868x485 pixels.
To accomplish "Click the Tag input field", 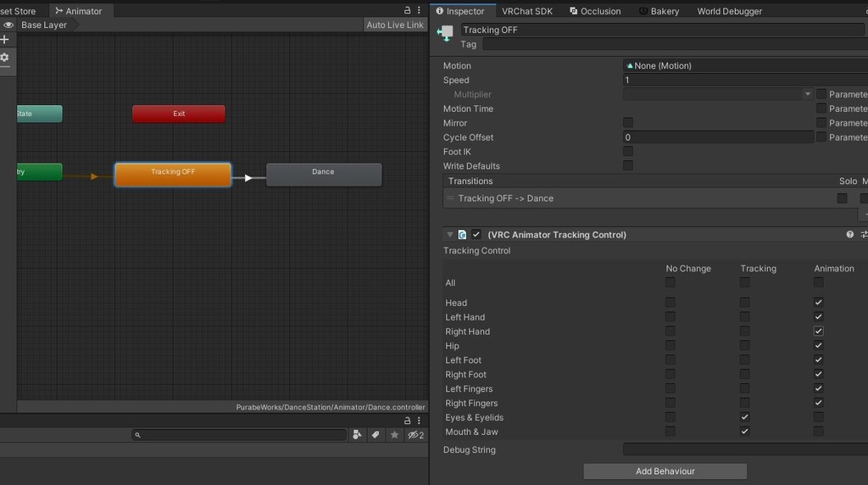I will (675, 44).
